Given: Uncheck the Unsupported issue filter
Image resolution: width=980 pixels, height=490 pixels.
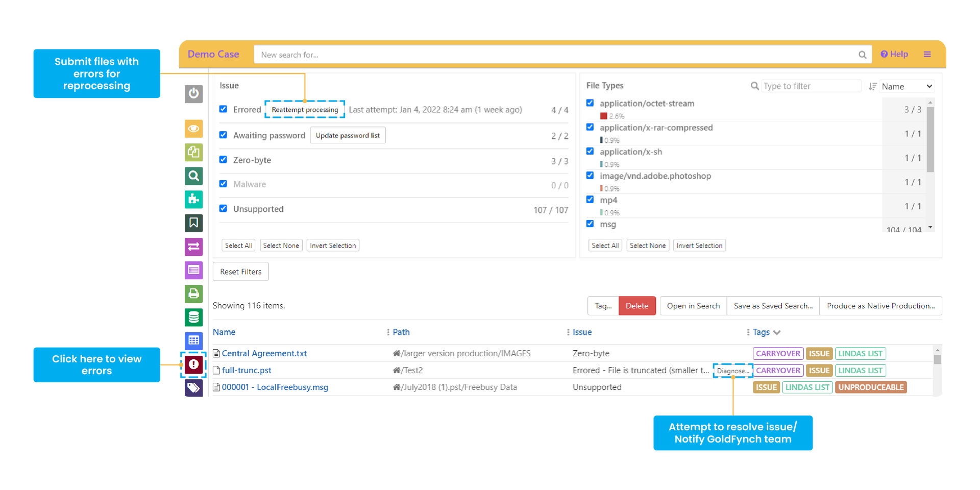Looking at the screenshot, I should 223,208.
